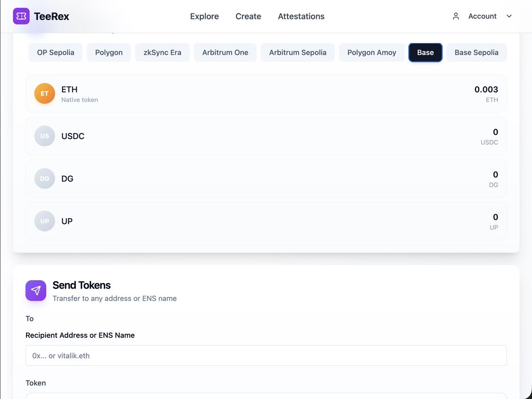
Task: Select the Polygon Amoy network
Action: point(372,52)
